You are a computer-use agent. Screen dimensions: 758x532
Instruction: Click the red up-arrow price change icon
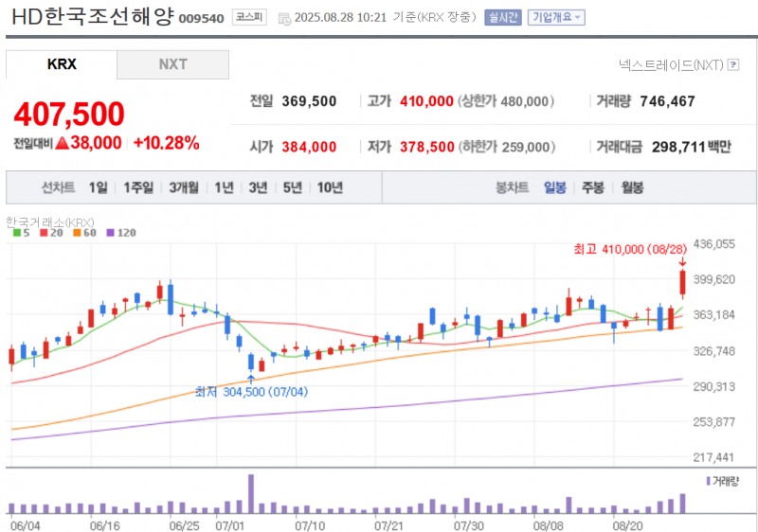click(62, 143)
